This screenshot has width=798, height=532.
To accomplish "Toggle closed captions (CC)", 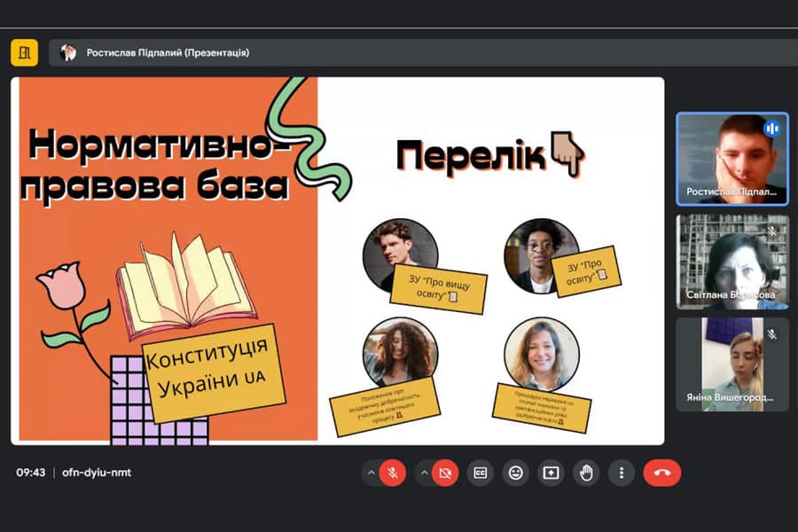I will tap(480, 473).
